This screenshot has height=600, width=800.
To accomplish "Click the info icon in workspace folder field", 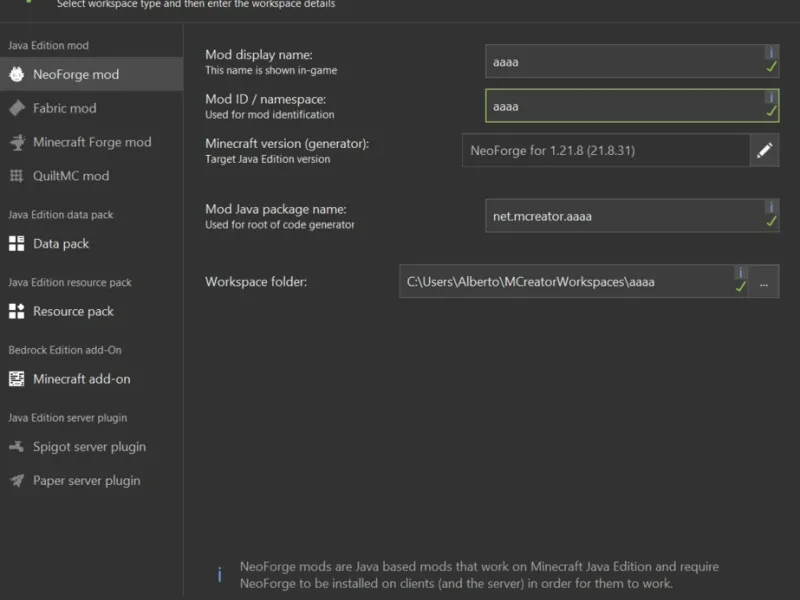I will tap(740, 272).
